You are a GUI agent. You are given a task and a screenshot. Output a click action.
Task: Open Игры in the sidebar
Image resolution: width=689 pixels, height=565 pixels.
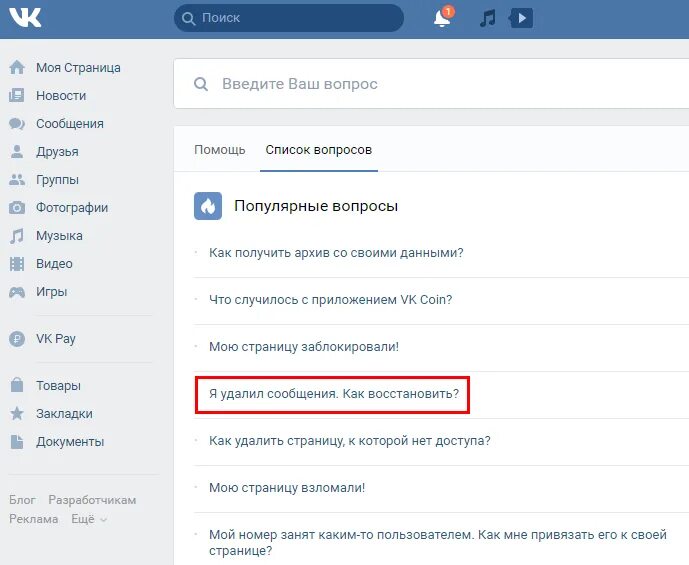[51, 292]
